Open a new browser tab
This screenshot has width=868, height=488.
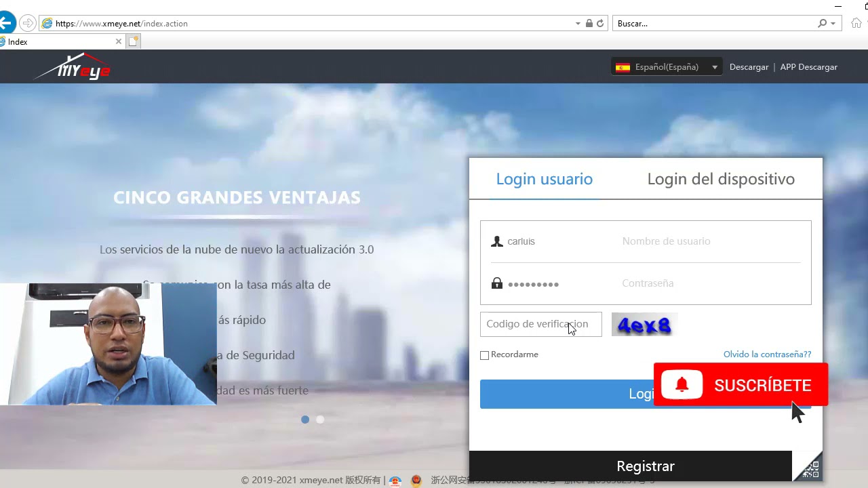pos(134,41)
